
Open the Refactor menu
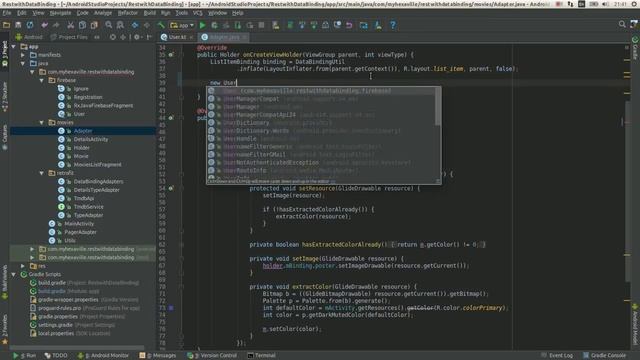click(x=128, y=13)
